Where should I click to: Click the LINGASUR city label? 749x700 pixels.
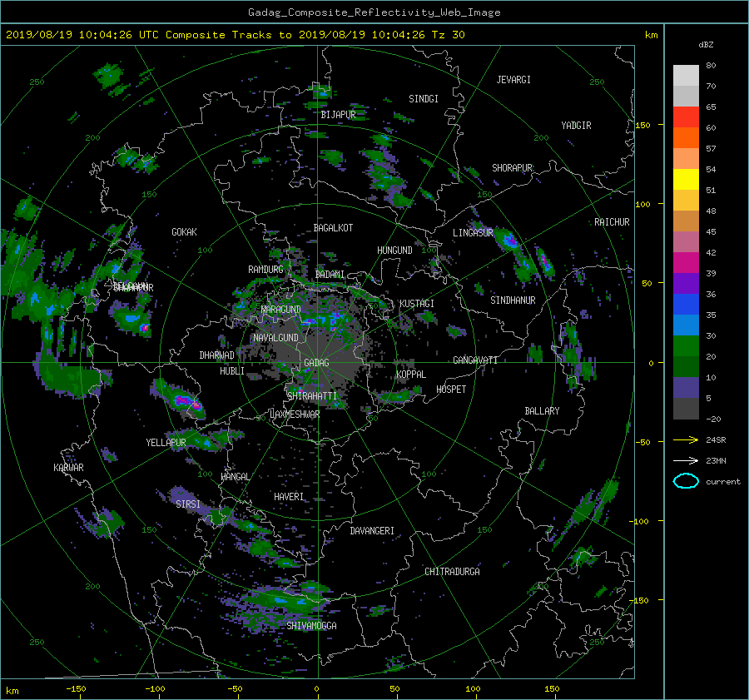[473, 233]
